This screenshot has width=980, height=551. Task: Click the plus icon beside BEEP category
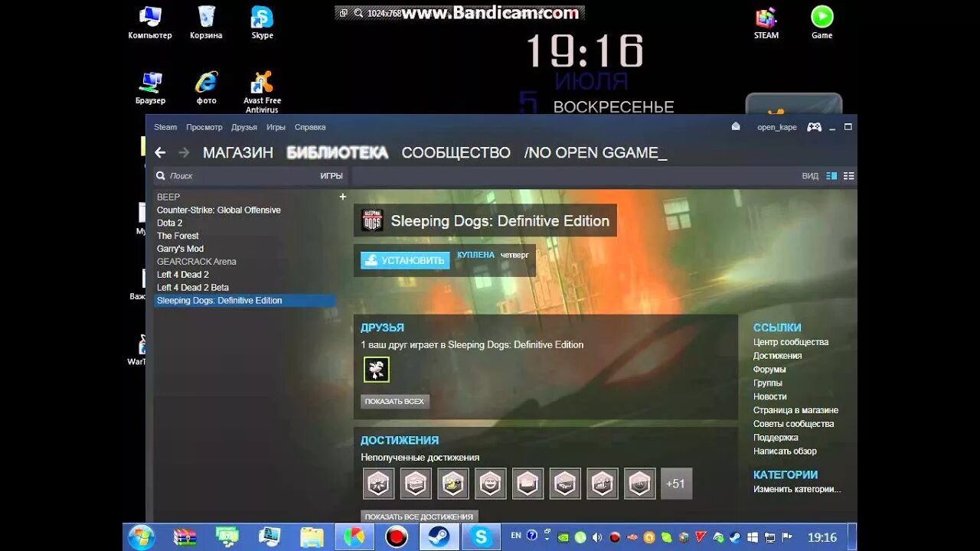342,197
